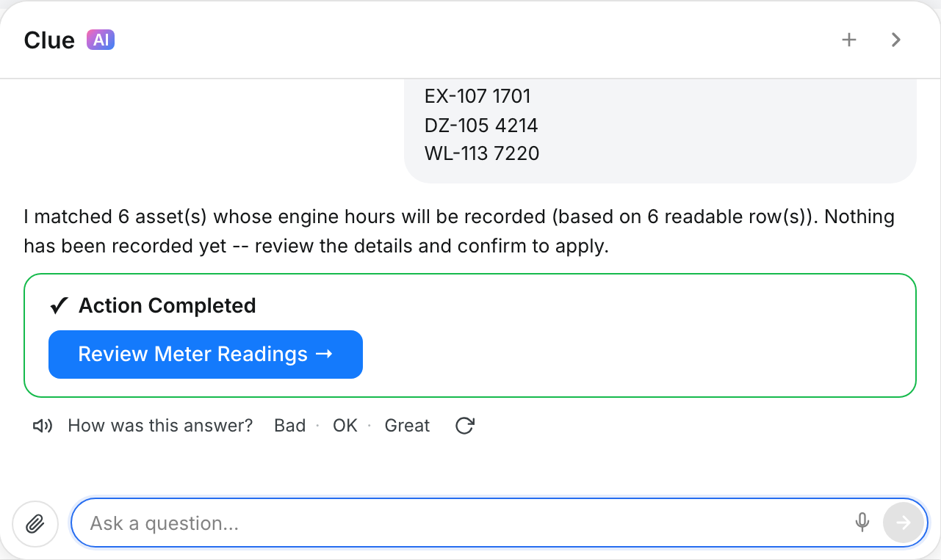Regenerate the answer with refresh icon

(x=464, y=426)
